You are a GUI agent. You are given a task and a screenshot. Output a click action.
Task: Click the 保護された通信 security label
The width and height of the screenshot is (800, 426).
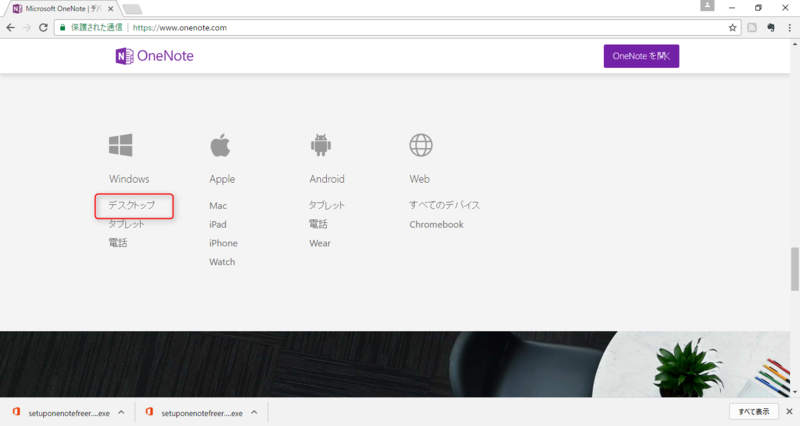click(96, 28)
